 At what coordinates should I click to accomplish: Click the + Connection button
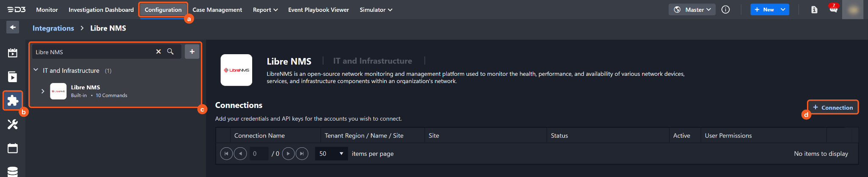[833, 108]
